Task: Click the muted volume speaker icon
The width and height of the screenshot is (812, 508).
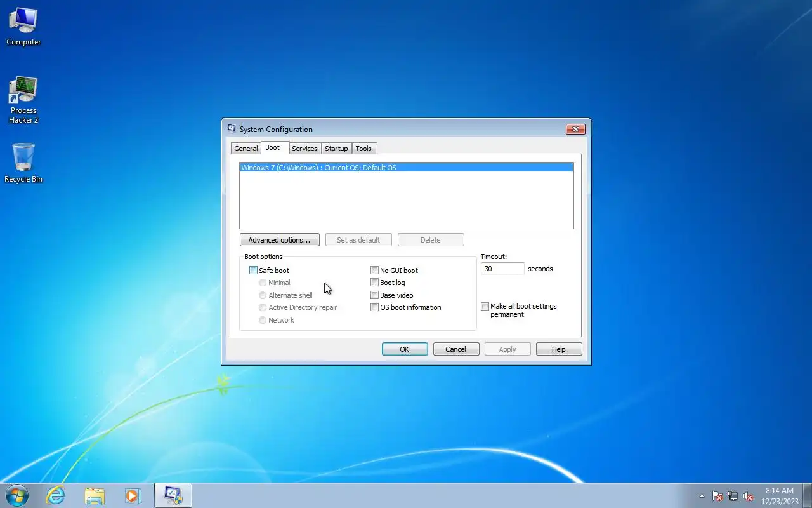Action: tap(749, 496)
